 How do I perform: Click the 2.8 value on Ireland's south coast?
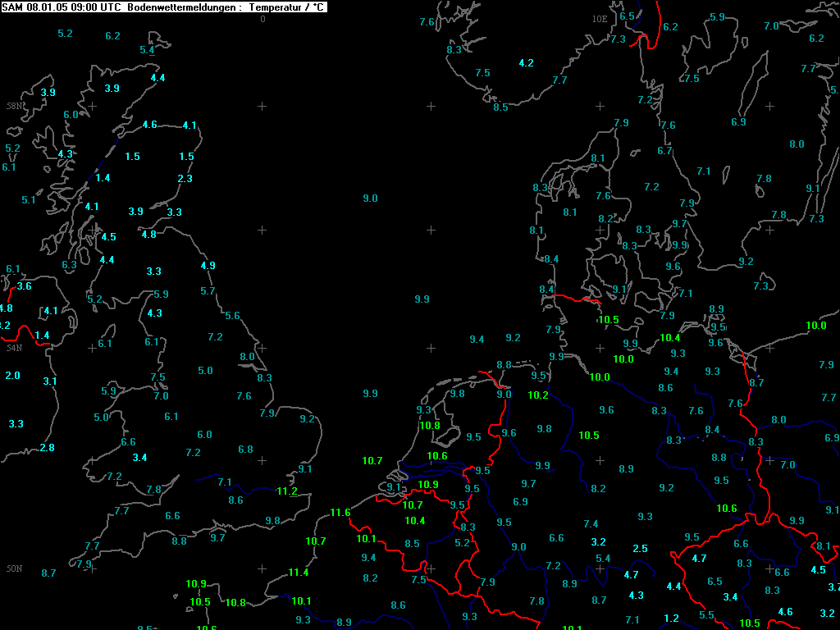[47, 448]
